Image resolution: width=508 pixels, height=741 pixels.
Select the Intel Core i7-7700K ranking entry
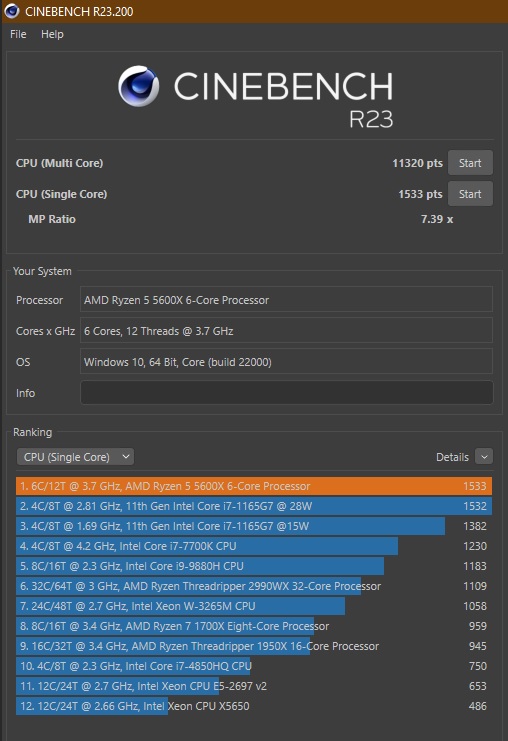[254, 546]
